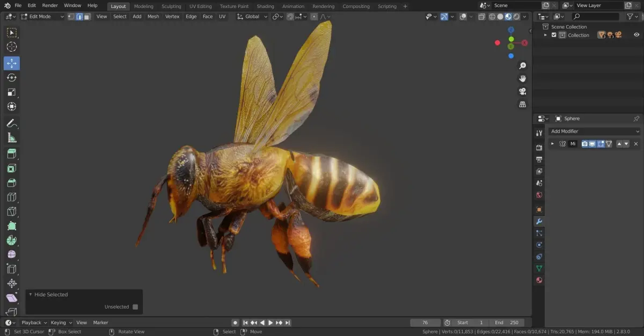
Task: Select the Rotate tool in the toolbar
Action: click(12, 78)
